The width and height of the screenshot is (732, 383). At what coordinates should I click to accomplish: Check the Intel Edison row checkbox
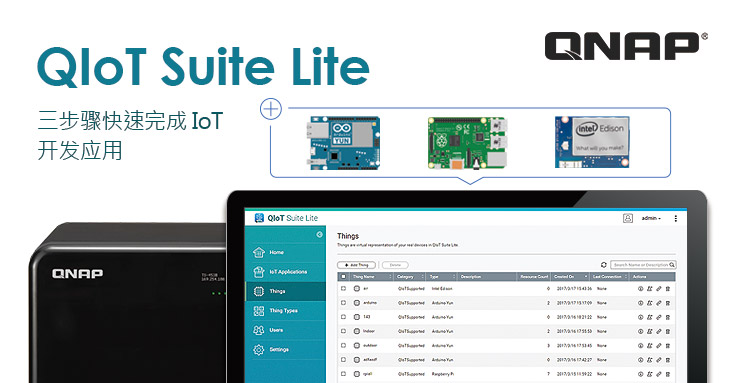pyautogui.click(x=344, y=289)
